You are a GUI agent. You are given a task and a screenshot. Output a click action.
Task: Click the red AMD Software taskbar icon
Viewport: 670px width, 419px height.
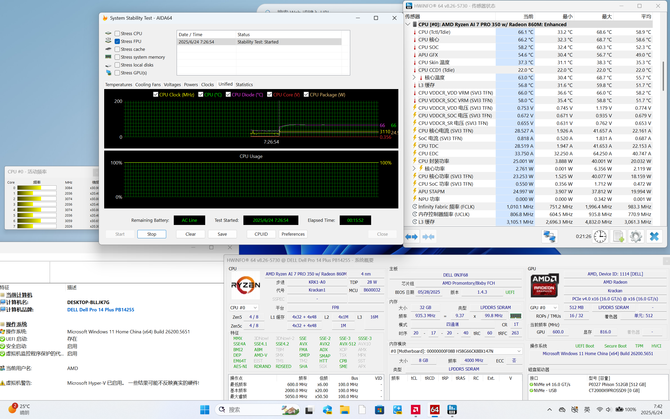coord(415,410)
